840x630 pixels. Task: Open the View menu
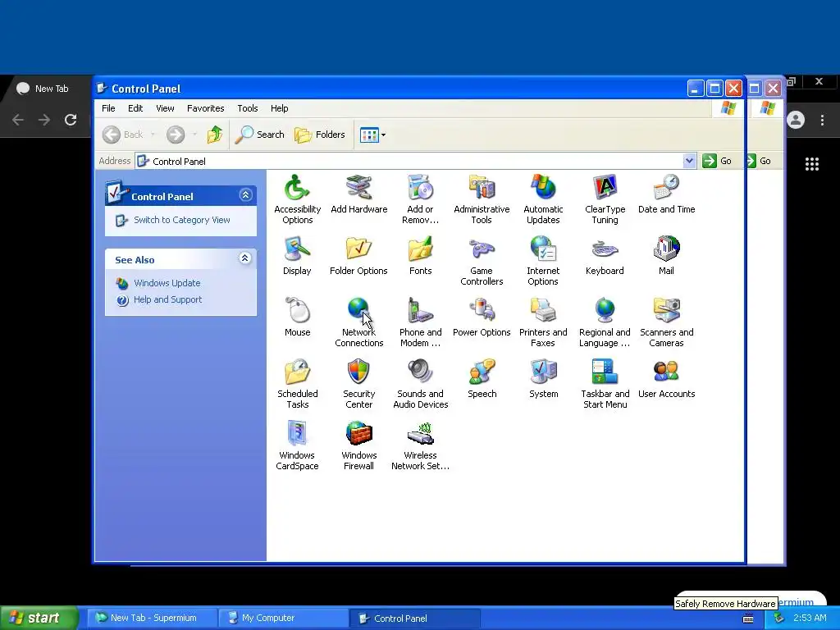[x=165, y=108]
